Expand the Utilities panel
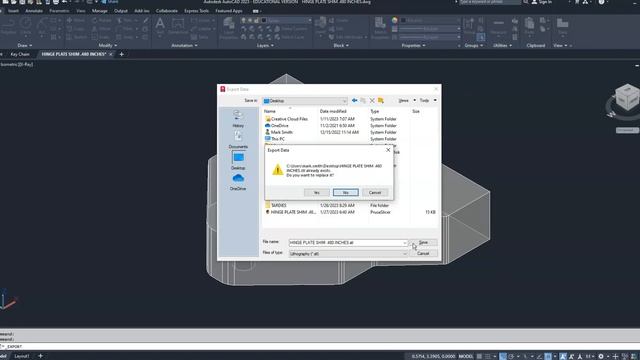Image resolution: width=640 pixels, height=360 pixels. point(502,46)
